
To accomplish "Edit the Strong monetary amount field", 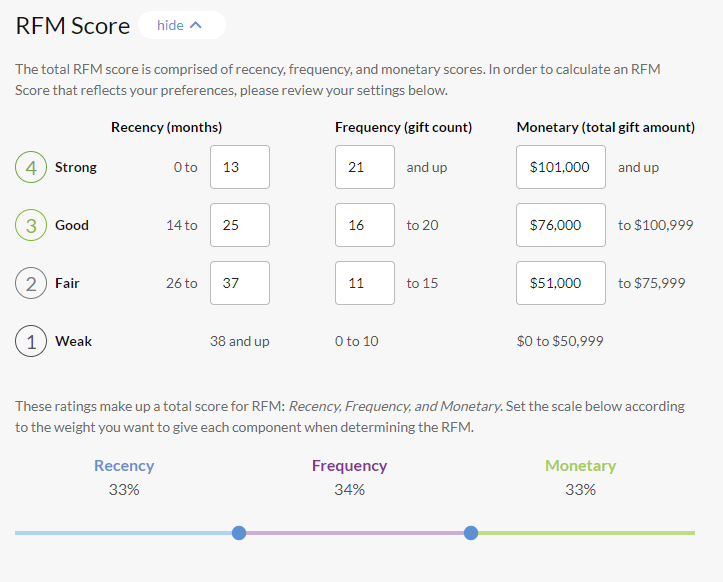I will tap(561, 167).
